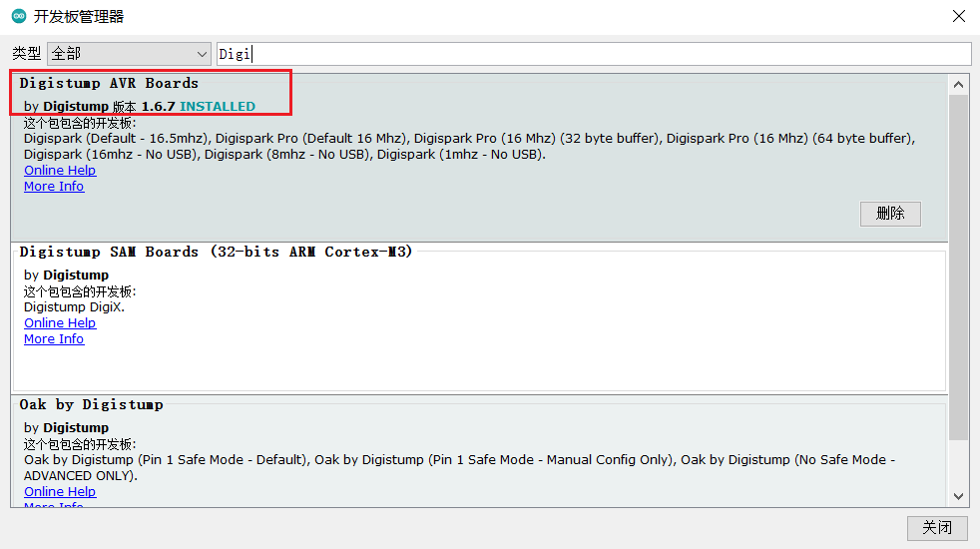The width and height of the screenshot is (980, 549).
Task: Click scrollbar down arrow in board list
Action: point(958,496)
